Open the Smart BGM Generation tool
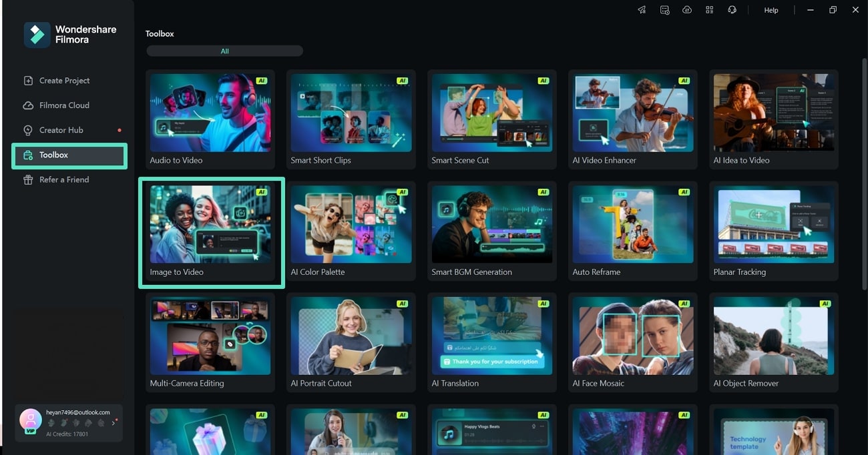This screenshot has height=455, width=868. tap(492, 232)
